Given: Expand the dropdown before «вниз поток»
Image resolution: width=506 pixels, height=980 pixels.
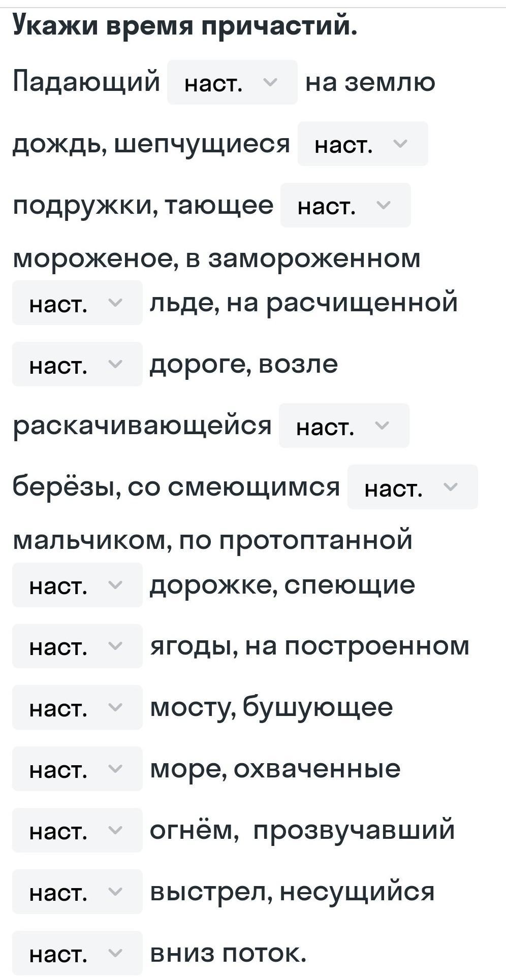Looking at the screenshot, I should pos(77,954).
